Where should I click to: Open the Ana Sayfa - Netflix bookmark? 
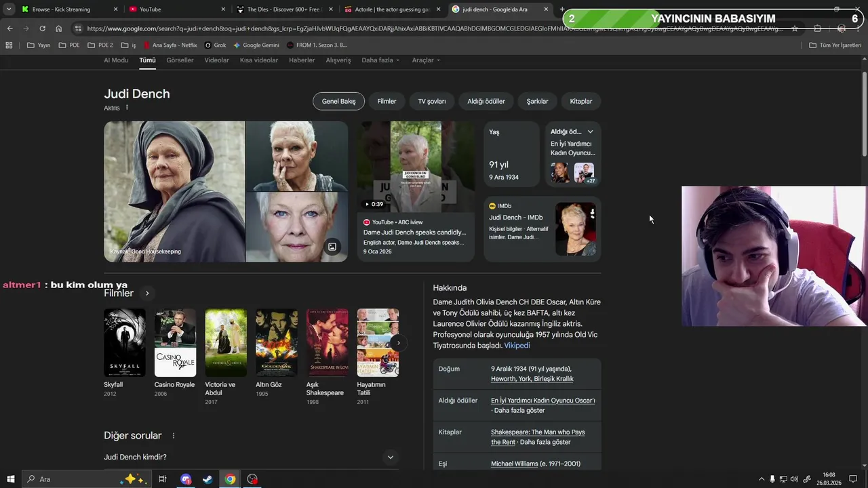pyautogui.click(x=170, y=45)
